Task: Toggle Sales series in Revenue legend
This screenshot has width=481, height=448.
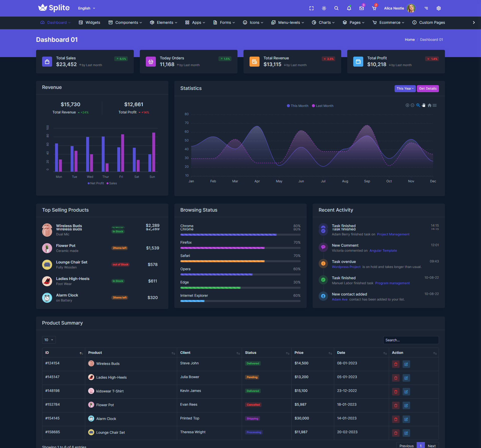Action: [112, 183]
